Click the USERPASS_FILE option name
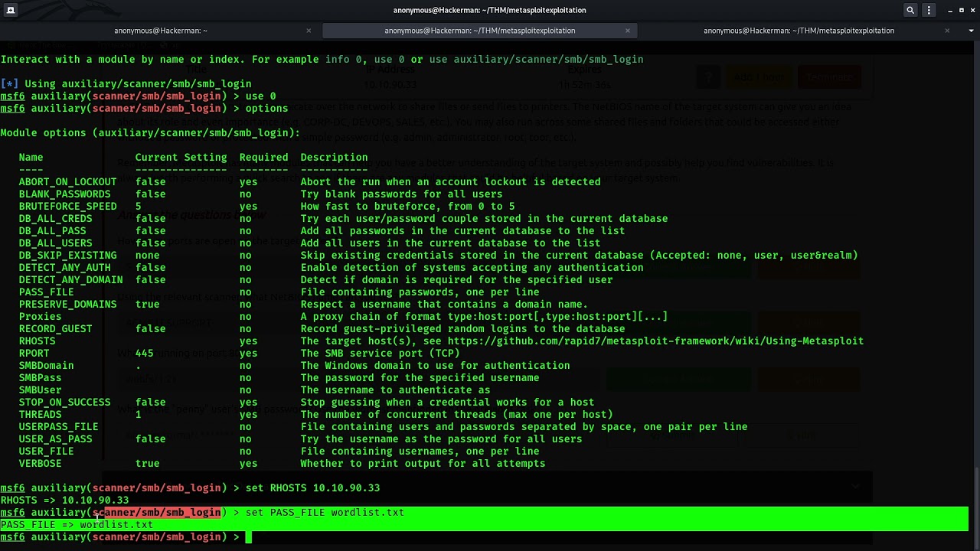Viewport: 980px width, 551px height. coord(58,427)
